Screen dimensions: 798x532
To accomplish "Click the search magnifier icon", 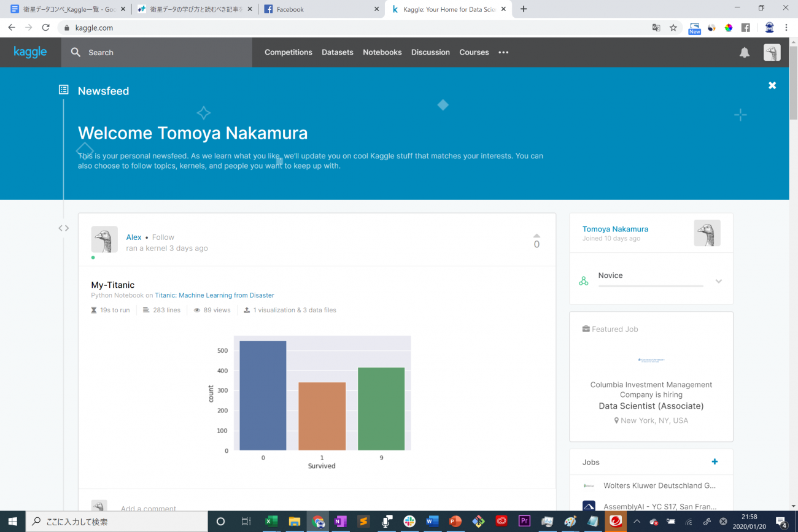I will coord(76,52).
